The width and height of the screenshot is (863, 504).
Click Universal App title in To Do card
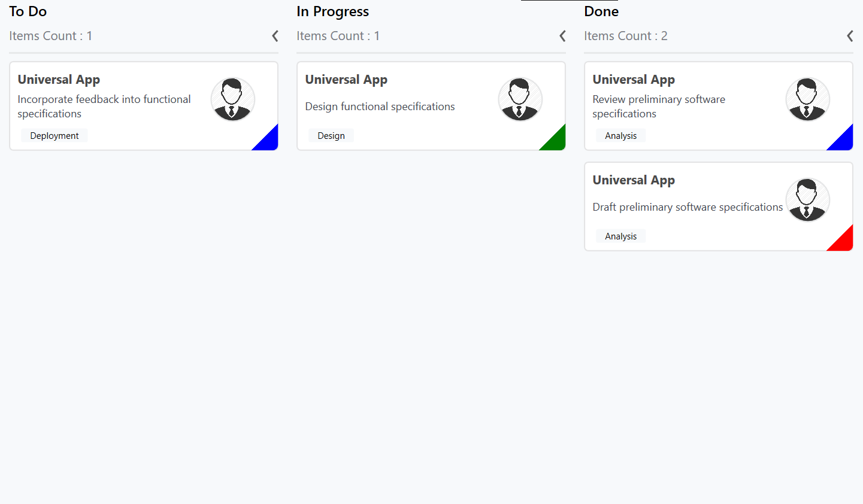[x=59, y=80]
